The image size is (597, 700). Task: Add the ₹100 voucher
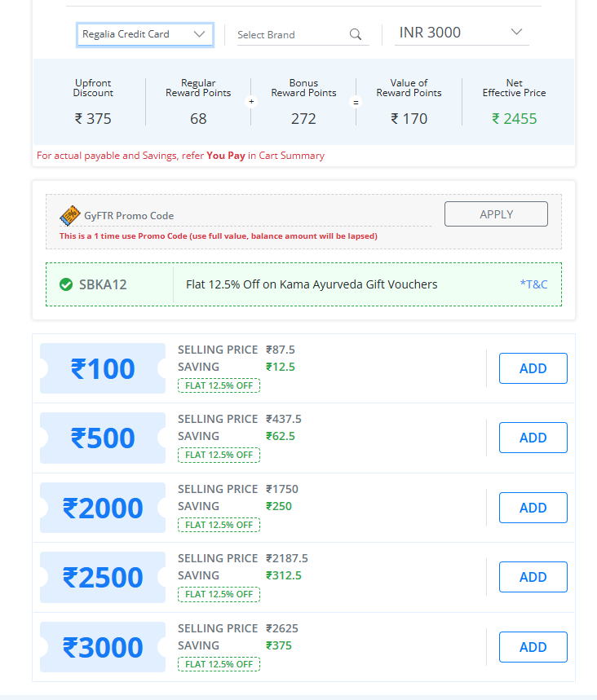(533, 368)
